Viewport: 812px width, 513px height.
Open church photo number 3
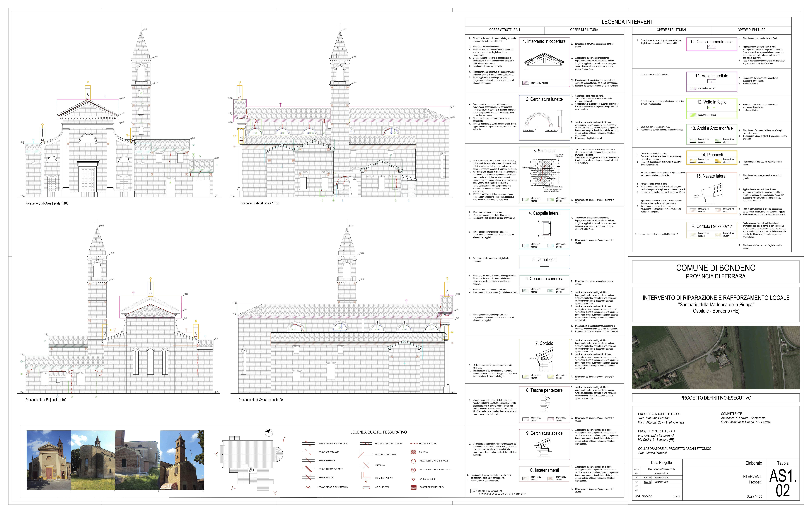138,460
